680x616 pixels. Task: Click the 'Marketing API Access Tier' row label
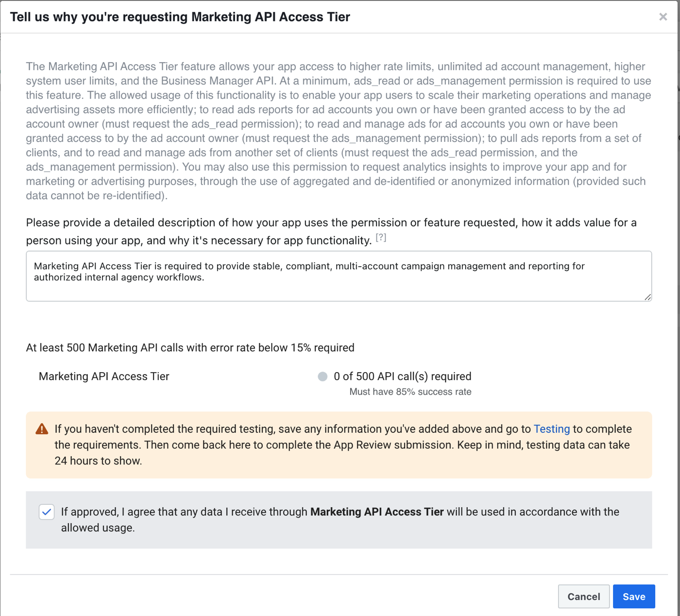104,376
